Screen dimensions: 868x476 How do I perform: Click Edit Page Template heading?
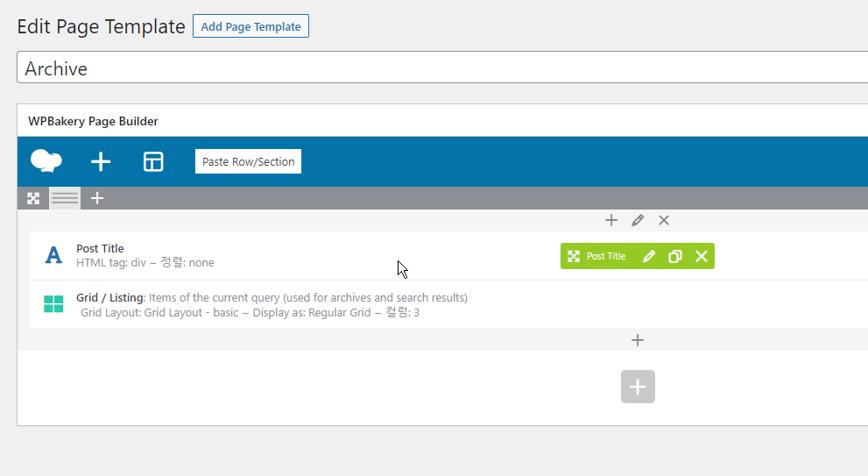pos(102,26)
